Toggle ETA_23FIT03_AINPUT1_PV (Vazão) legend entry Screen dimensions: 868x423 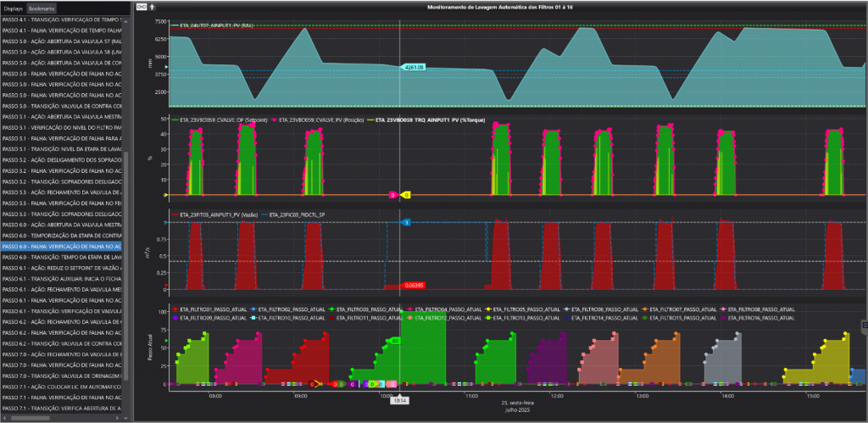click(214, 215)
